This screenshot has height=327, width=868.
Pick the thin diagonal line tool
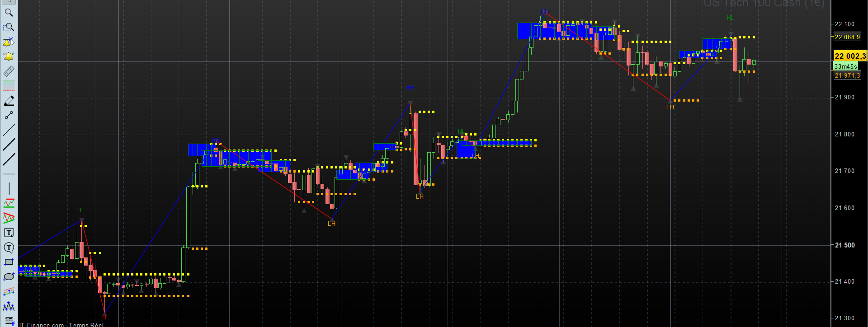pyautogui.click(x=9, y=130)
